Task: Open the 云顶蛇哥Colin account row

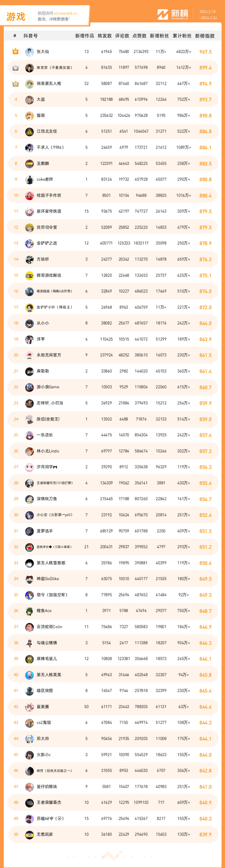Action: tap(113, 627)
